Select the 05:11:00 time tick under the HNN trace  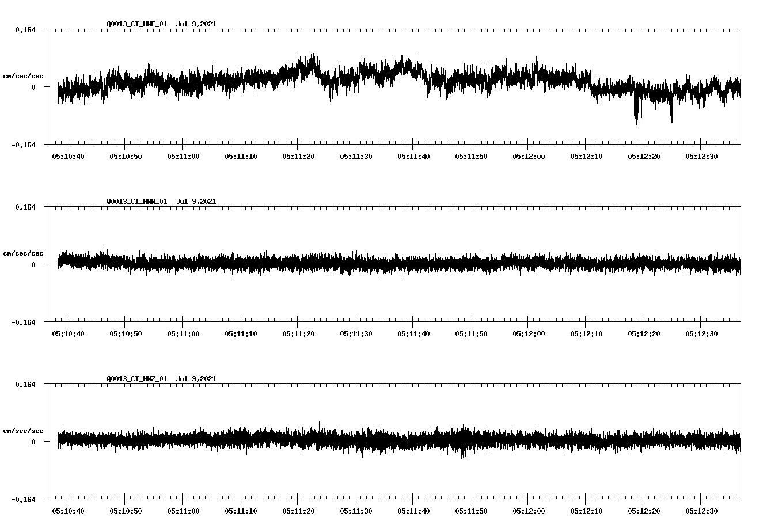click(184, 333)
